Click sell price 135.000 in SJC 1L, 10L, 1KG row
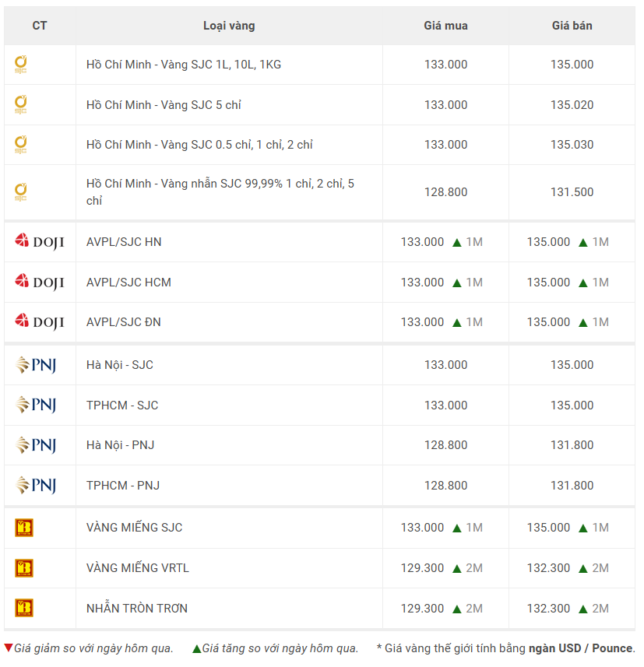The height and width of the screenshot is (667, 644). click(572, 65)
